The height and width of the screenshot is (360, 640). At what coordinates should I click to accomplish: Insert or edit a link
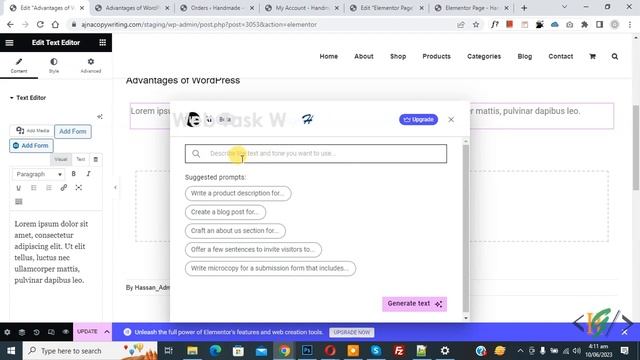[64, 188]
